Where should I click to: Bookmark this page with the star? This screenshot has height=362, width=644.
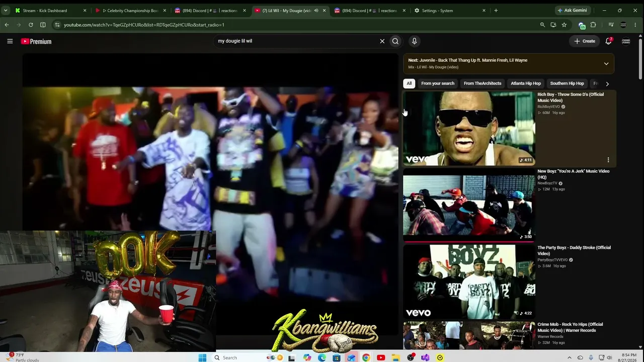pos(564,25)
